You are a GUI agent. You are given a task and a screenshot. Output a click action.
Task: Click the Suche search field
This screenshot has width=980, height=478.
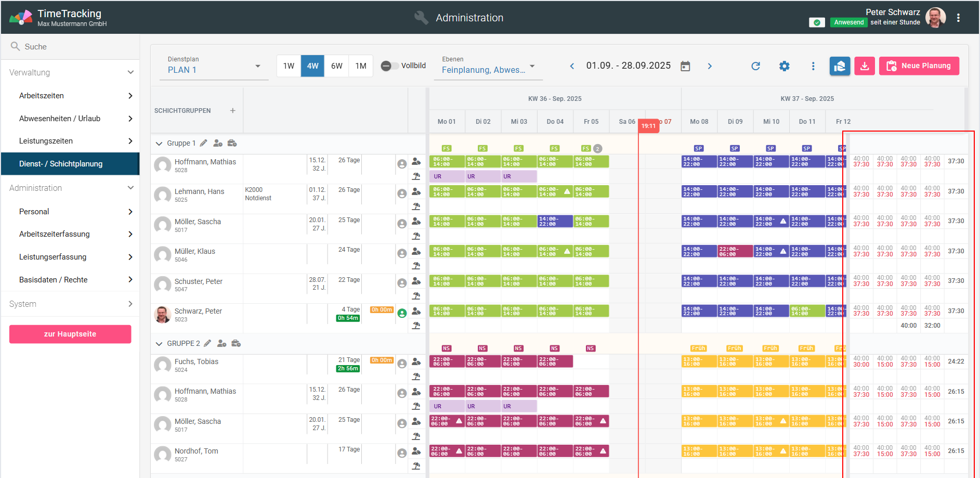point(70,47)
